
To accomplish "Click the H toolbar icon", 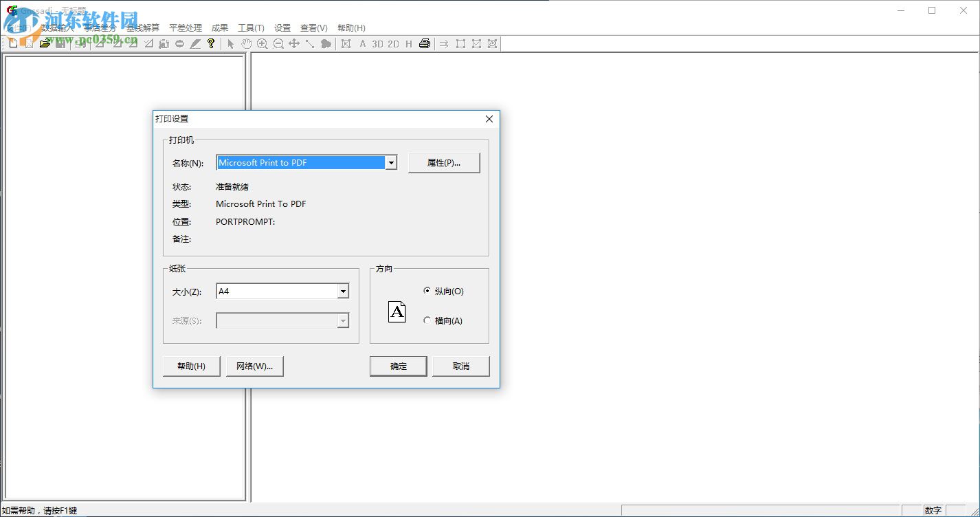I will [x=409, y=43].
